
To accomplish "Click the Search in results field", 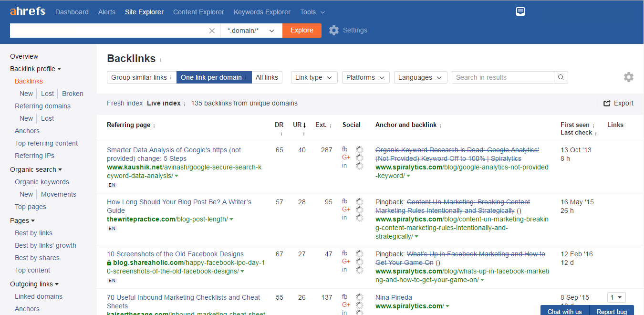I will 503,77.
